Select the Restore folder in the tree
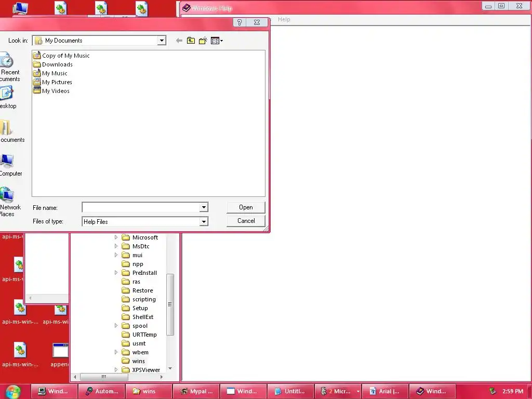Screen dimensions: 532x399 137,290
